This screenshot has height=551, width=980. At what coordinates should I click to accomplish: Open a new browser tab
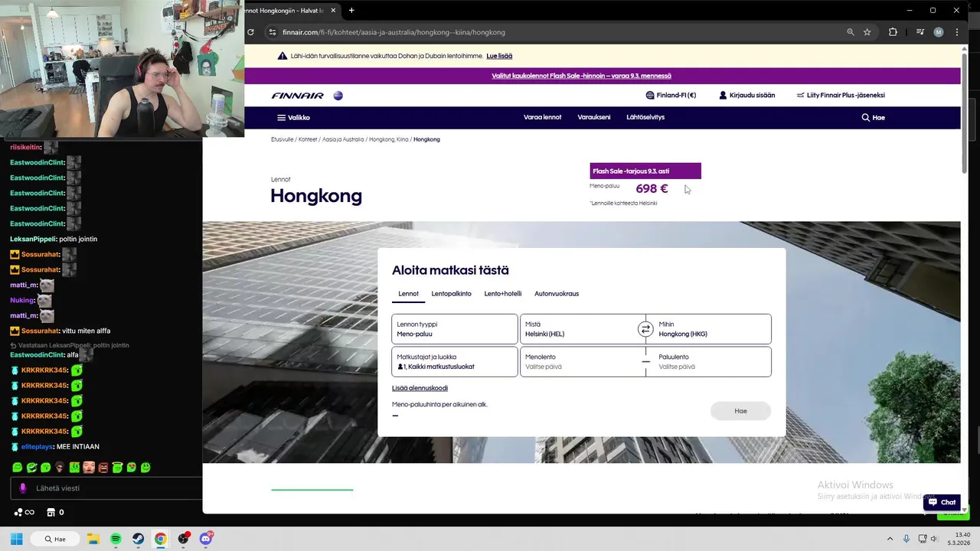pyautogui.click(x=351, y=11)
